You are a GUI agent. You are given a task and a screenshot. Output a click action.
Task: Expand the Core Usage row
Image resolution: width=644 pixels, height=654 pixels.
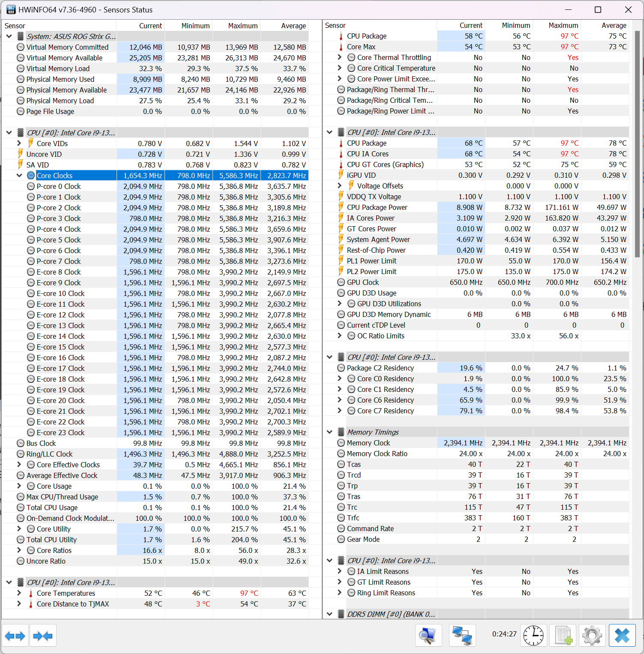19,486
